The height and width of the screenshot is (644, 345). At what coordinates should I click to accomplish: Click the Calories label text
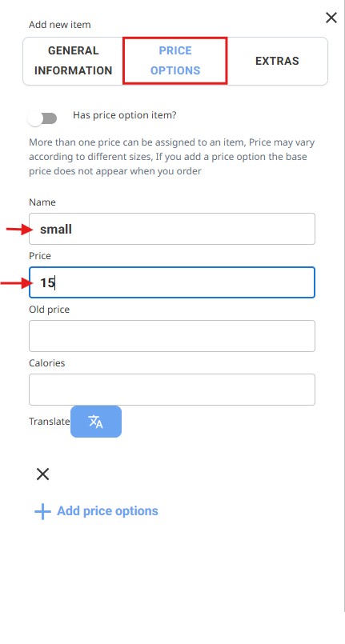click(46, 363)
